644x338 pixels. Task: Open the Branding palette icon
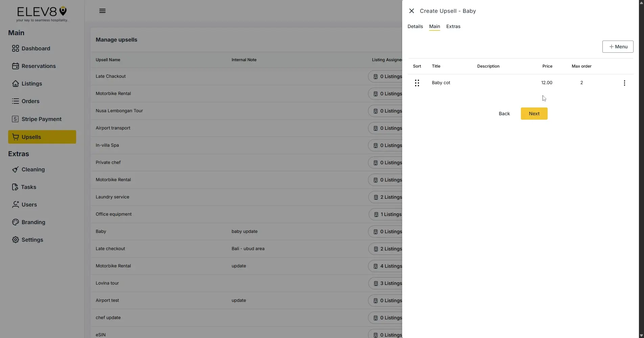pyautogui.click(x=16, y=222)
